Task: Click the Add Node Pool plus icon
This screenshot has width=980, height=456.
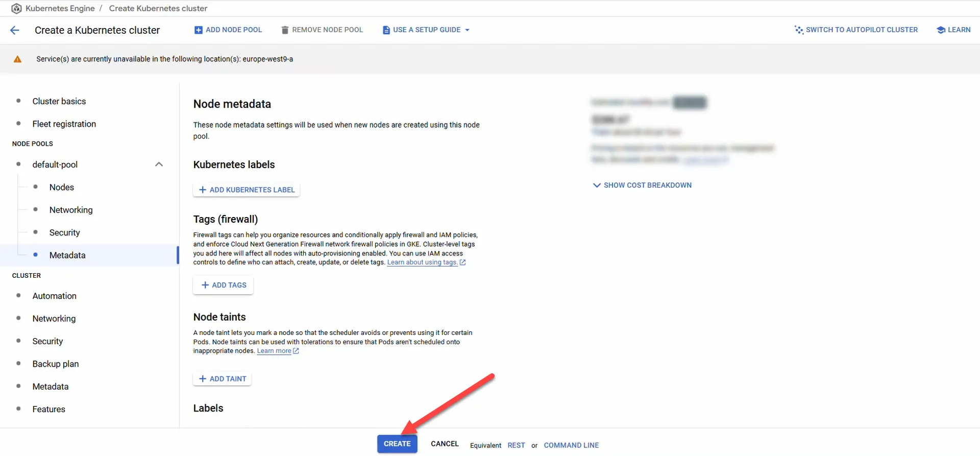Action: 199,30
